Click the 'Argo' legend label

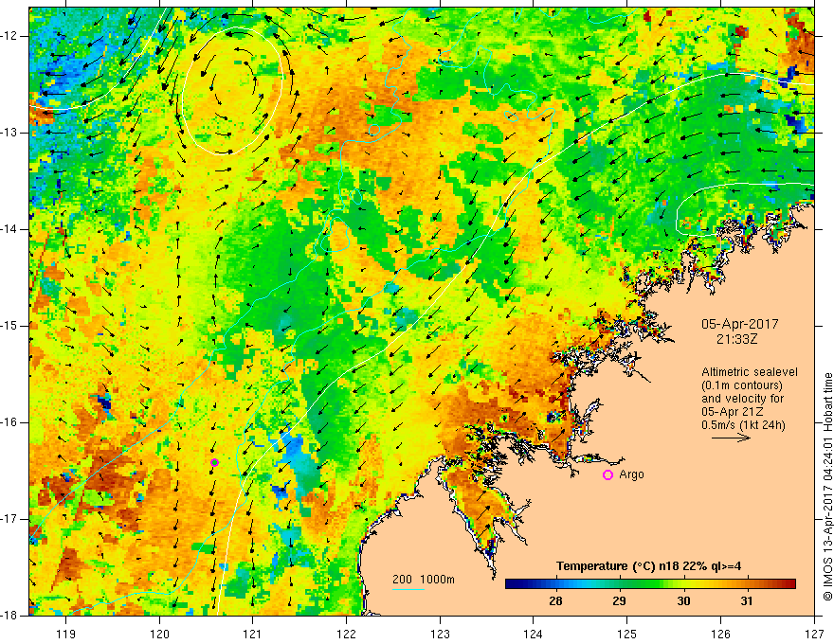click(631, 474)
